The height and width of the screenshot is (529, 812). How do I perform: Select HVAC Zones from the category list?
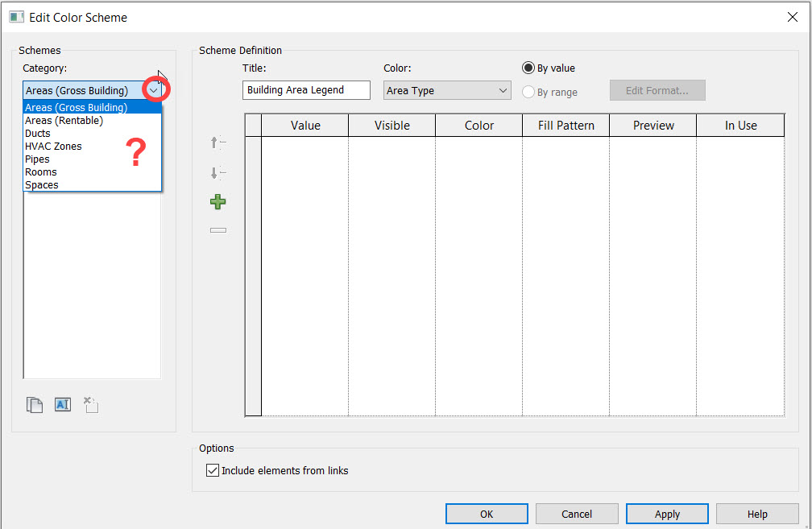tap(53, 146)
